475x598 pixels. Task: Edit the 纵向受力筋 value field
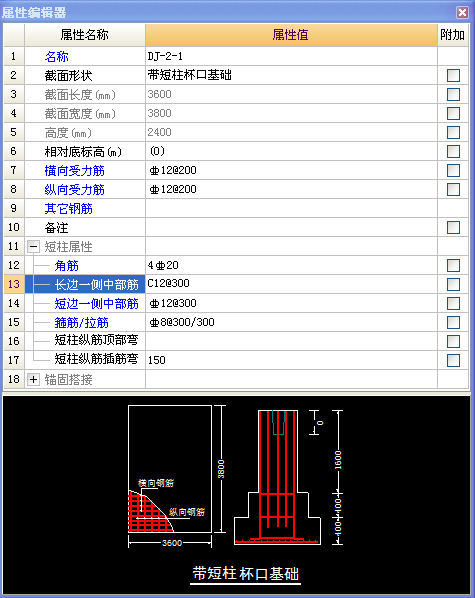[x=291, y=189]
